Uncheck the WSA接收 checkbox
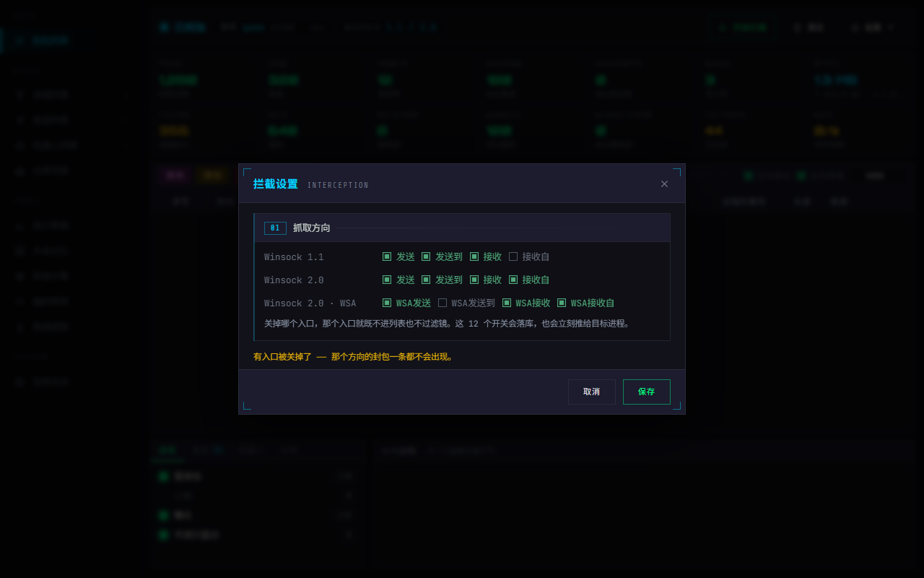The height and width of the screenshot is (578, 924). 507,303
